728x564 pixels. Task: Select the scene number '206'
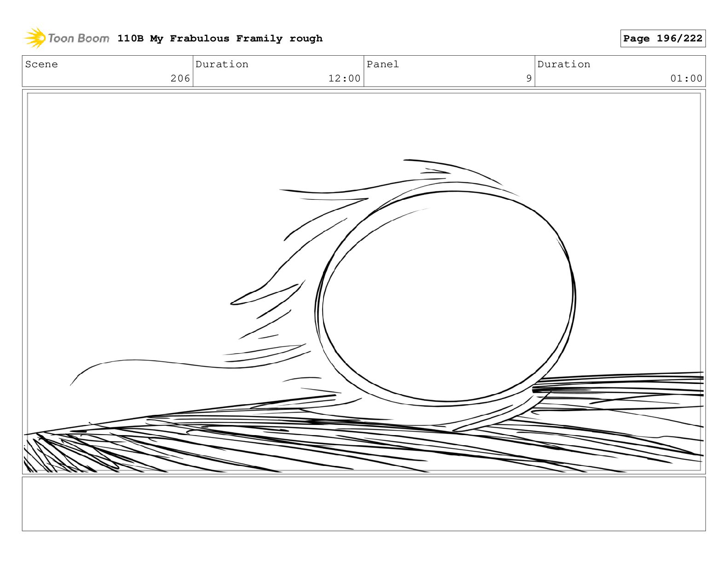tap(180, 79)
